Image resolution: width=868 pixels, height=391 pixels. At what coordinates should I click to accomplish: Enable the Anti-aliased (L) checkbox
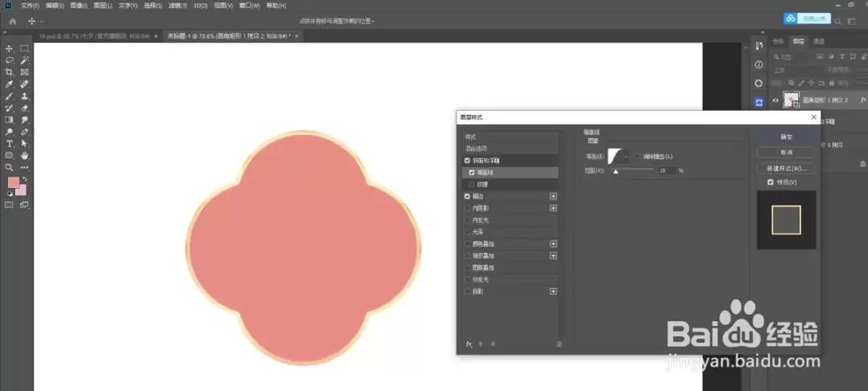(x=637, y=157)
